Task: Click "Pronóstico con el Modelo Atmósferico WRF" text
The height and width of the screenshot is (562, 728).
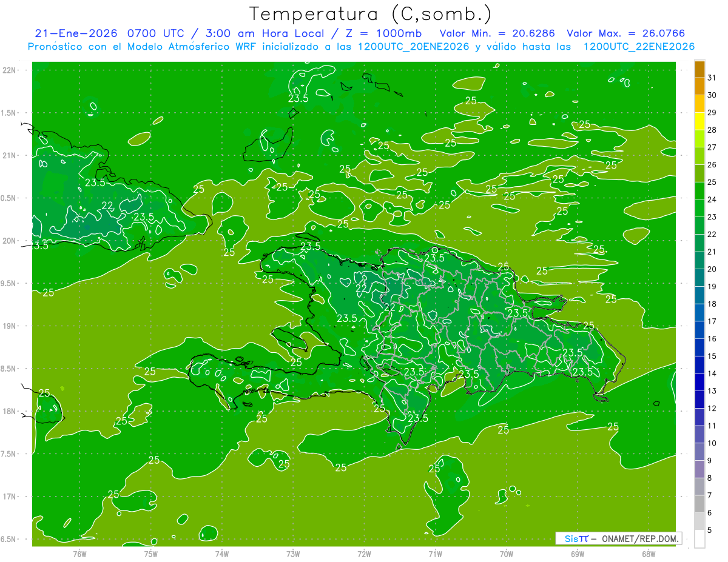Action: 143,47
